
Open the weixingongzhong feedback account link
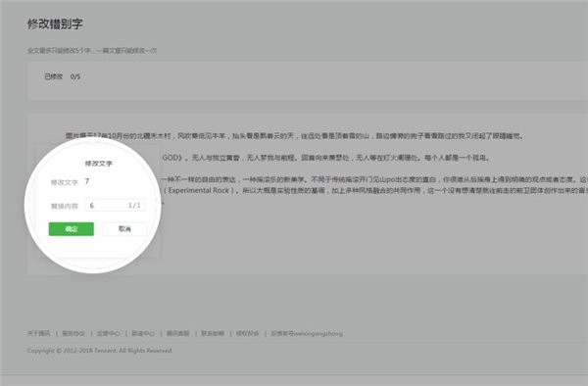coord(307,333)
